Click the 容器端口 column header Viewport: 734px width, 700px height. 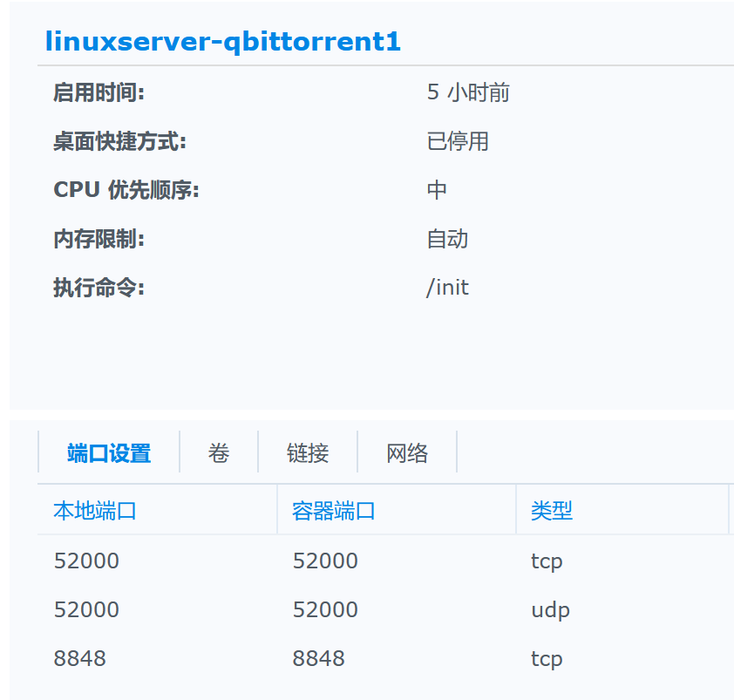[x=334, y=511]
